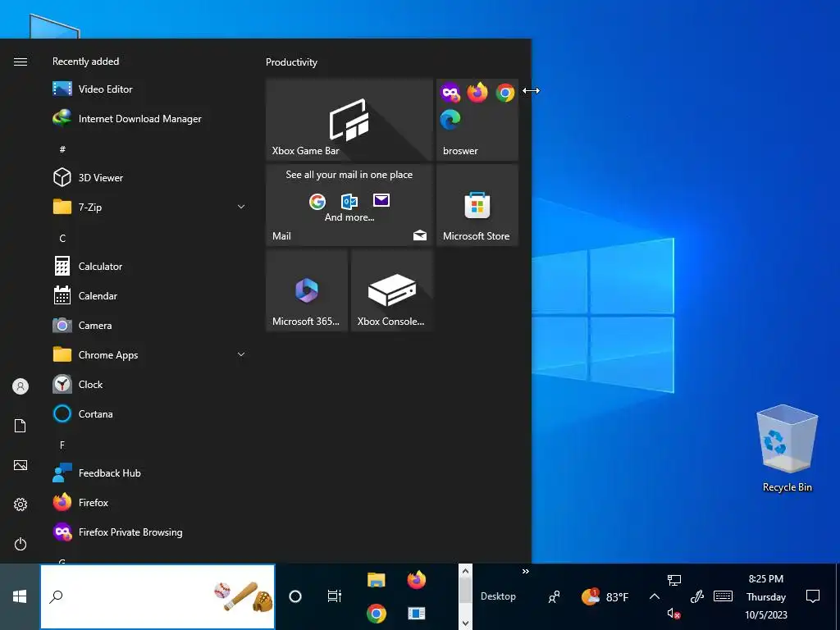
Task: Open the 83°F weather widget
Action: pyautogui.click(x=605, y=596)
